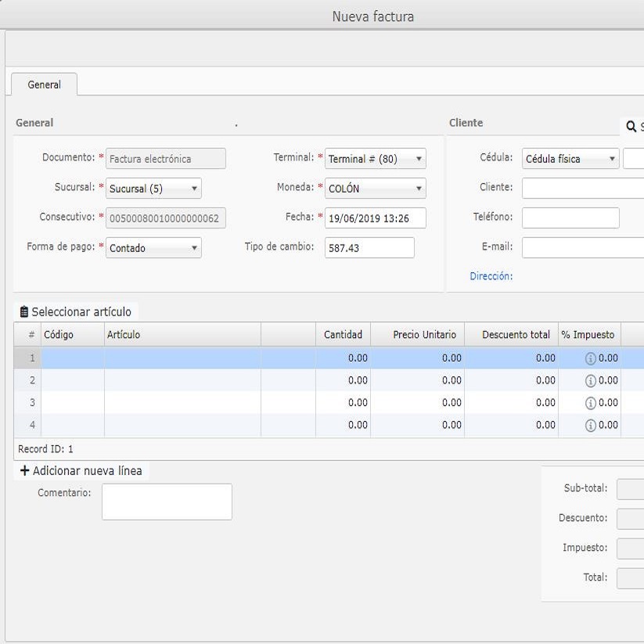
Task: Select the Cantidad cell in row 2
Action: [343, 380]
